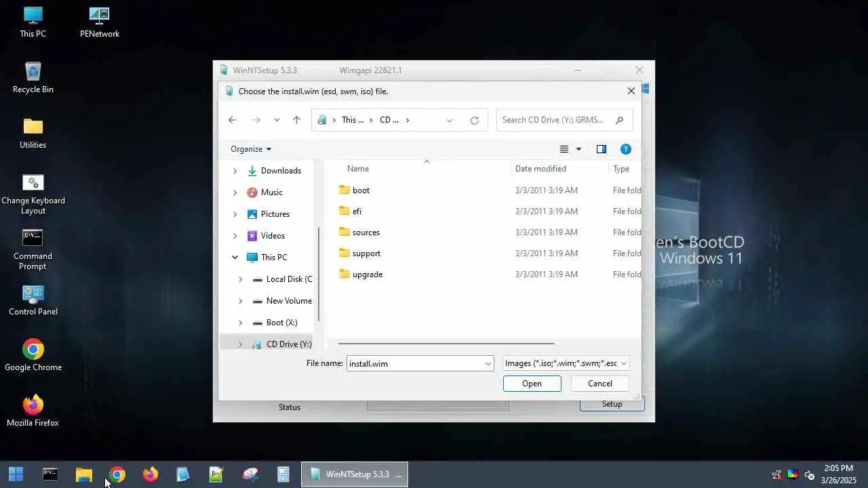Open the Images file type filter dropdown
Image resolution: width=868 pixels, height=488 pixels.
(566, 363)
